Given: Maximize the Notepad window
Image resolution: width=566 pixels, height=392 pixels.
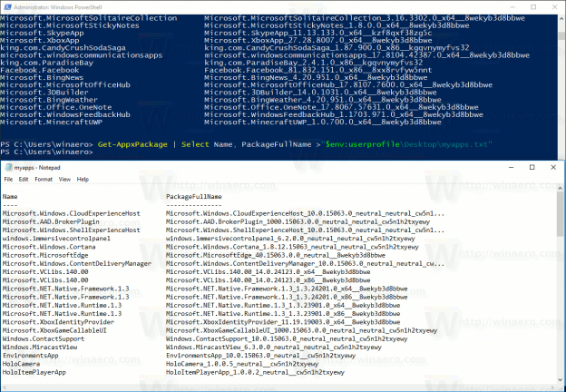Looking at the screenshot, I should (530, 168).
